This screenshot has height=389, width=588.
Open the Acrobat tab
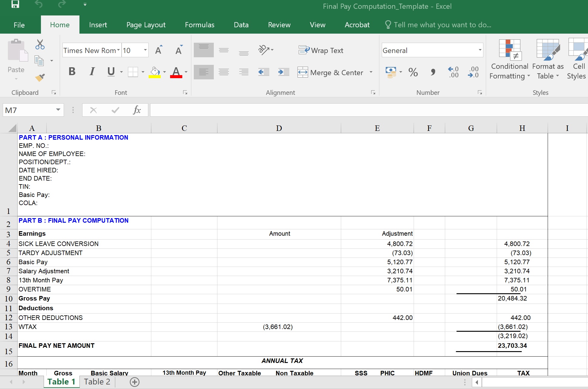(357, 25)
